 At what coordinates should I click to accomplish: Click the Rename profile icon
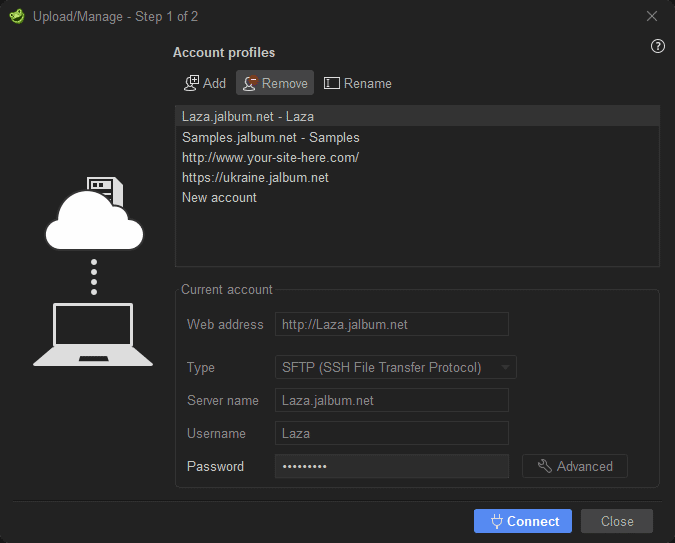tap(331, 83)
